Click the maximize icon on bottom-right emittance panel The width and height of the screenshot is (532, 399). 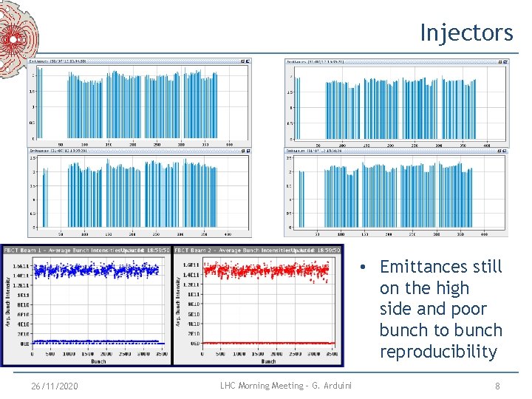tap(505, 151)
